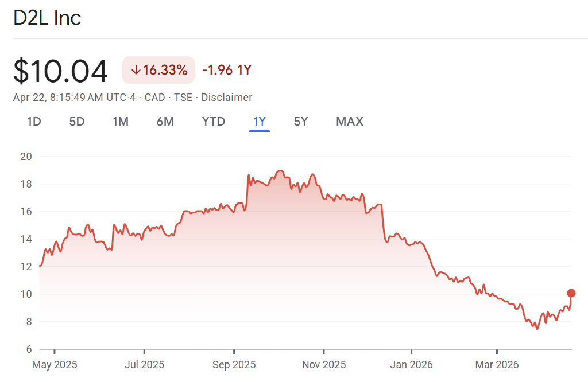The height and width of the screenshot is (382, 588).
Task: Click the D2L Inc company title
Action: pos(47,18)
